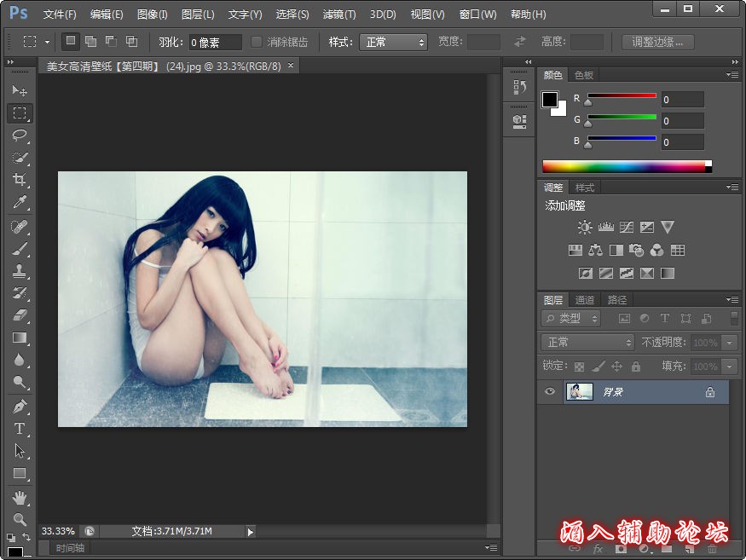Viewport: 746px width, 560px height.
Task: Switch to the 通道 channels tab
Action: [585, 300]
